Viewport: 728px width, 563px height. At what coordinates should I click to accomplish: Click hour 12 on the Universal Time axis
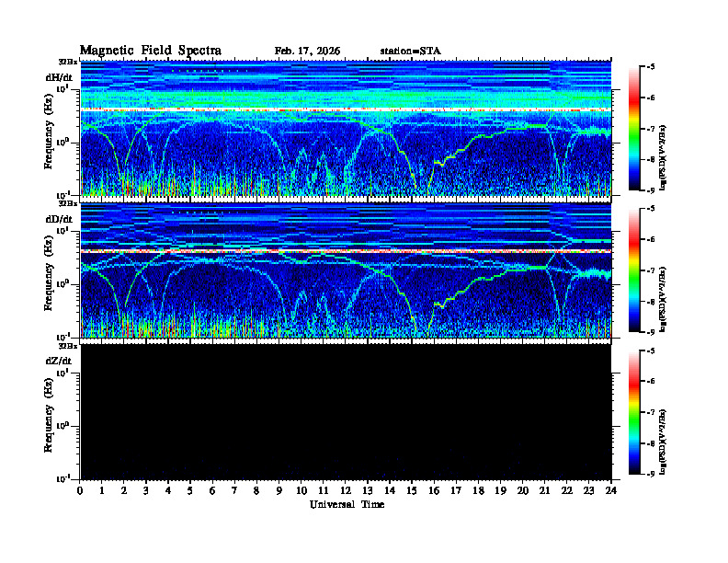click(346, 490)
